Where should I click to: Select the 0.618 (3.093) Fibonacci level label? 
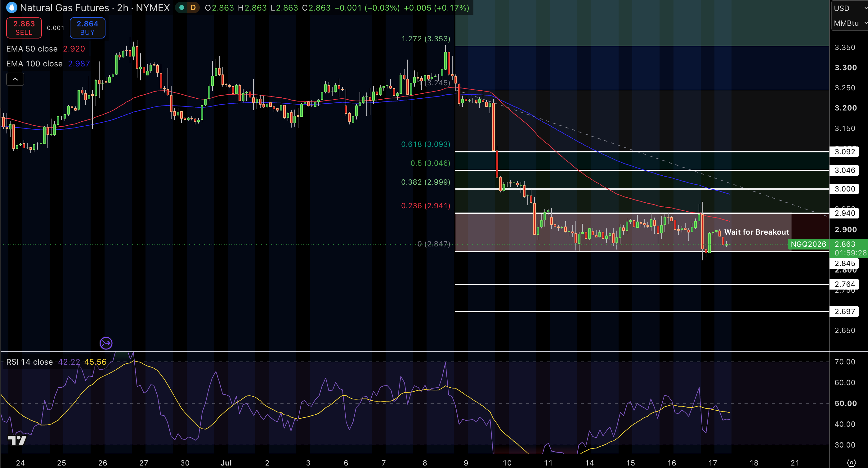pos(426,144)
